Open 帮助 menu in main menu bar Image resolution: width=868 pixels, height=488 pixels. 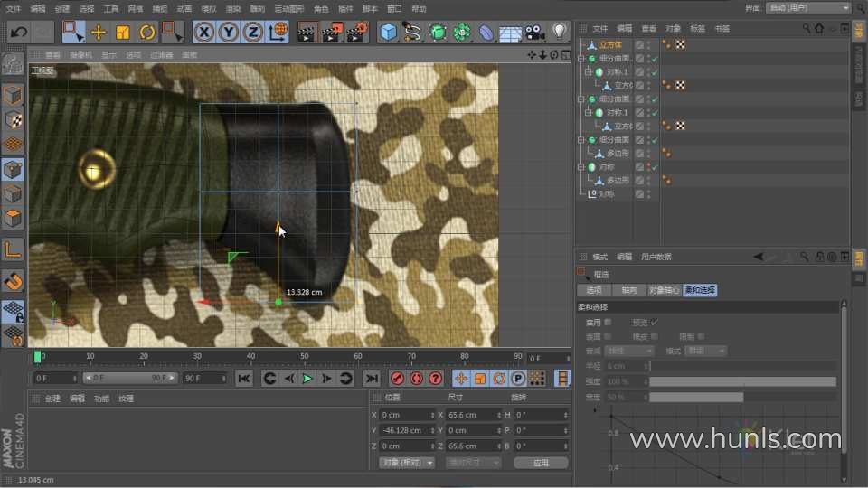tap(419, 8)
